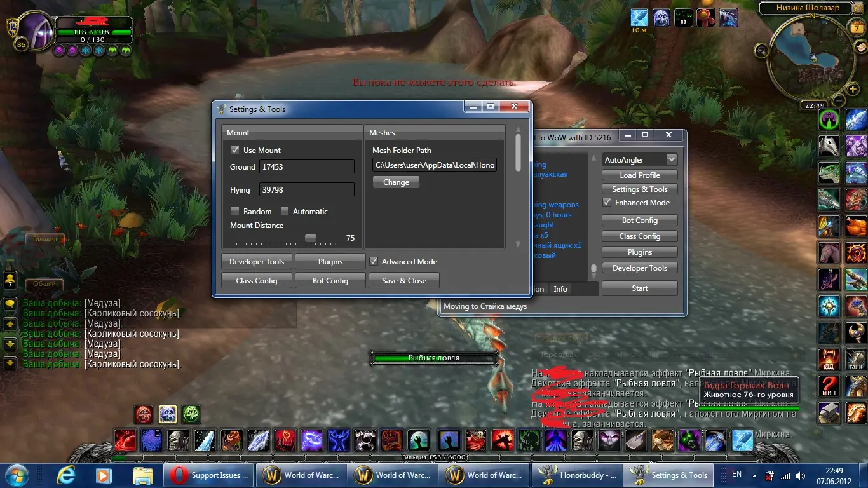Click the chat bubble menu icon
868x488 pixels.
(10, 304)
